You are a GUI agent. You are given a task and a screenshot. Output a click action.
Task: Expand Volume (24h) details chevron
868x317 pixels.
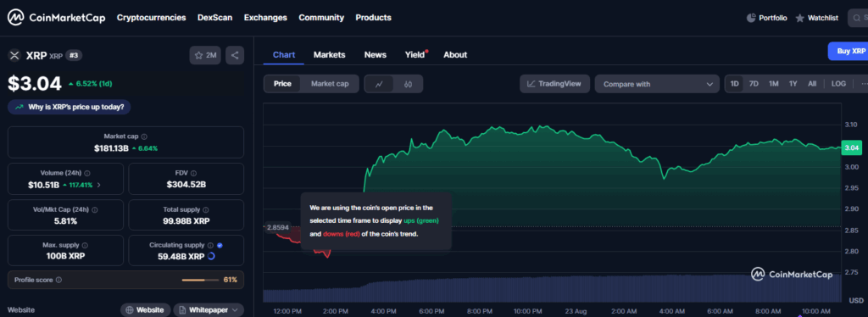(x=98, y=185)
